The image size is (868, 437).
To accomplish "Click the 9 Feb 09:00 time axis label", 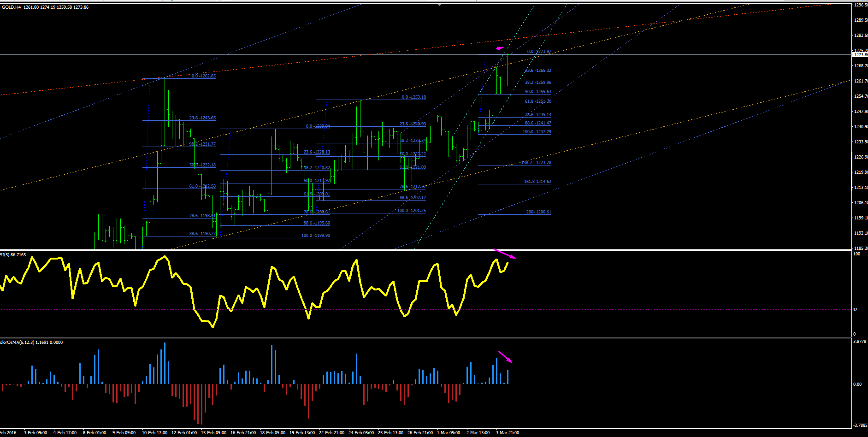I will click(124, 433).
